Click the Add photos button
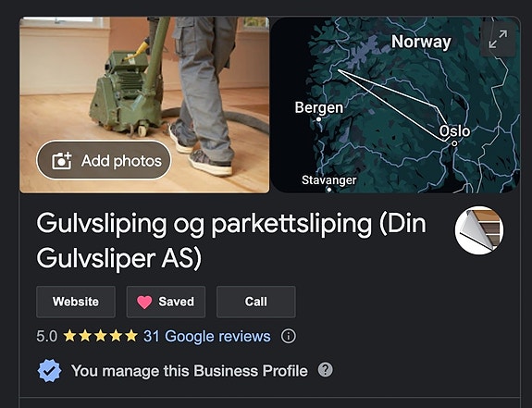Image resolution: width=532 pixels, height=408 pixels. pos(104,160)
